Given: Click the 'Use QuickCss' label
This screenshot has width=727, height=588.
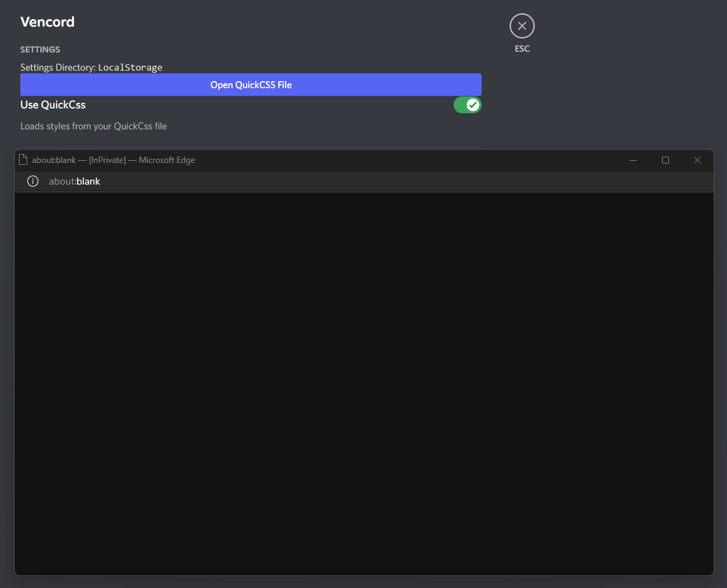Looking at the screenshot, I should (53, 105).
